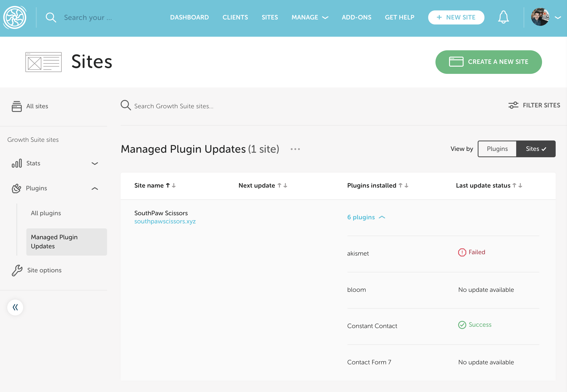Viewport: 567px width, 392px height.
Task: Click Create a New Site button
Action: (488, 62)
